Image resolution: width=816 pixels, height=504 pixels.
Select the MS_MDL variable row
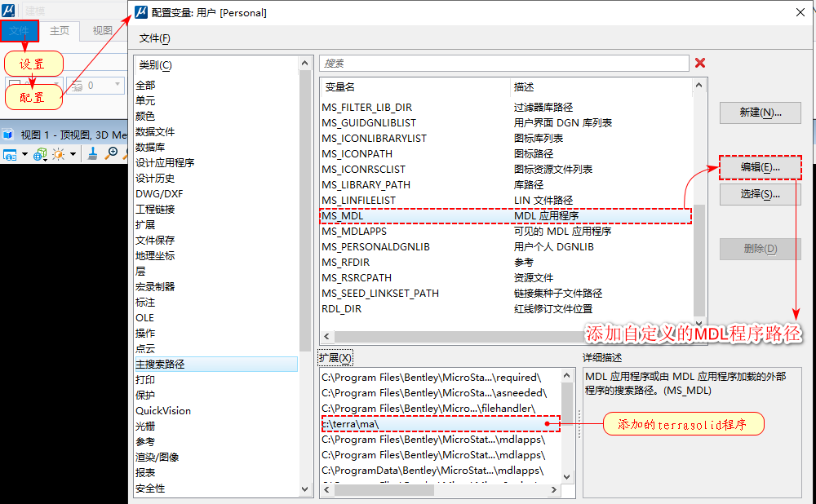[506, 216]
